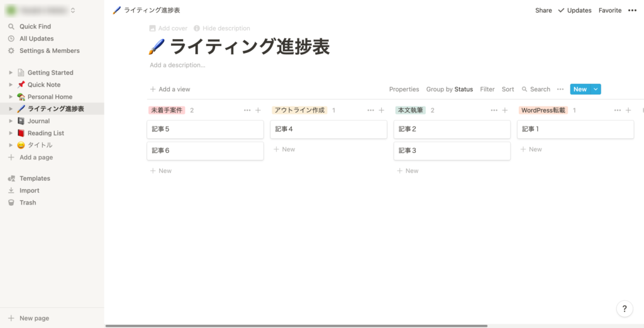Open the view's three-dot options menu
Screen dimensions: 644x328
pos(560,89)
